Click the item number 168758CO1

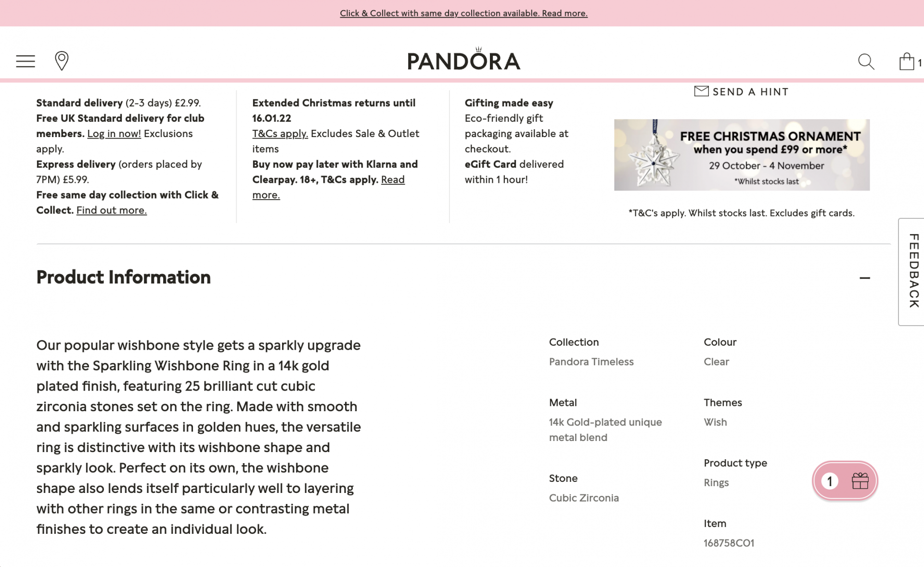click(728, 542)
